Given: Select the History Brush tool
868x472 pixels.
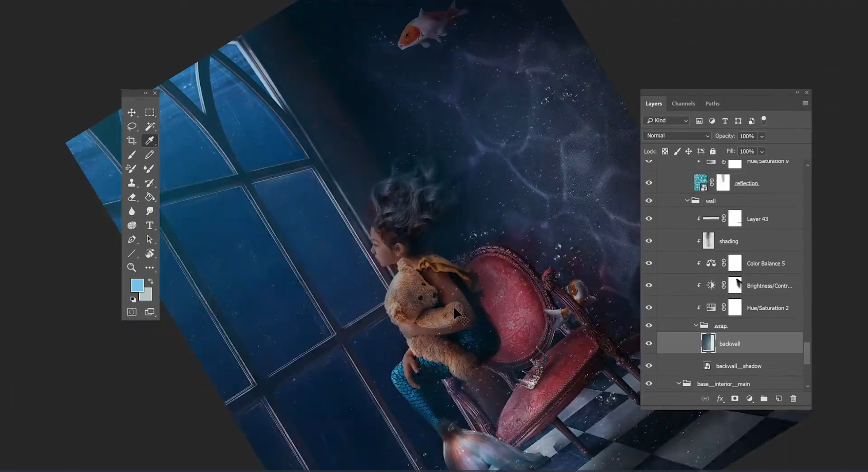Looking at the screenshot, I should coord(150,183).
